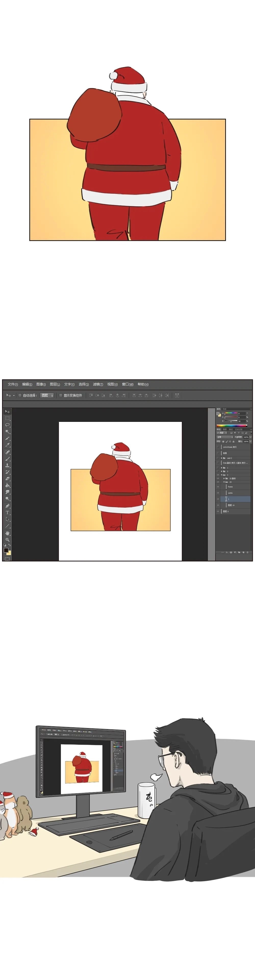Hide the 图层 19 layer eye icon
Screen dimensions: 255x980
[x=218, y=505]
